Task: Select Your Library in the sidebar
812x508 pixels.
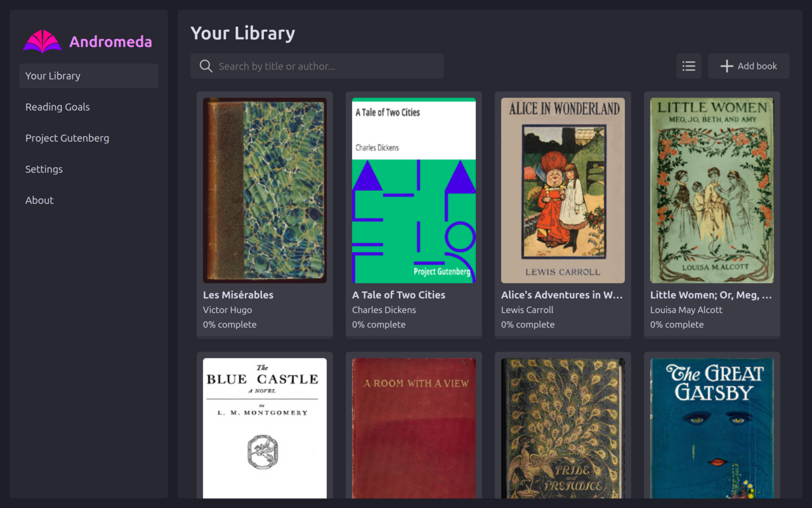Action: coord(53,76)
